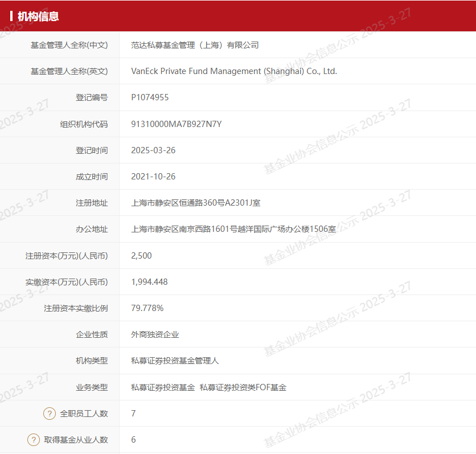Click the 成立时间 label
Screen dimensions: 476x454
(92, 177)
